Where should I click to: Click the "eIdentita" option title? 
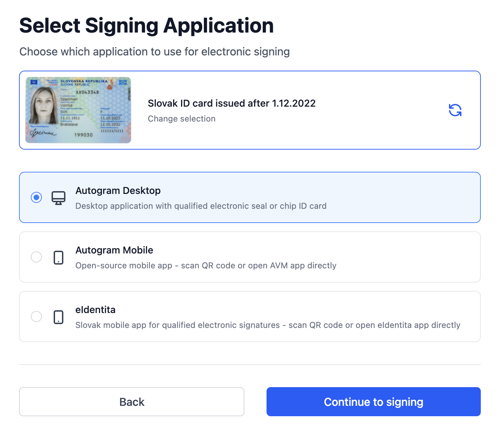click(x=96, y=310)
